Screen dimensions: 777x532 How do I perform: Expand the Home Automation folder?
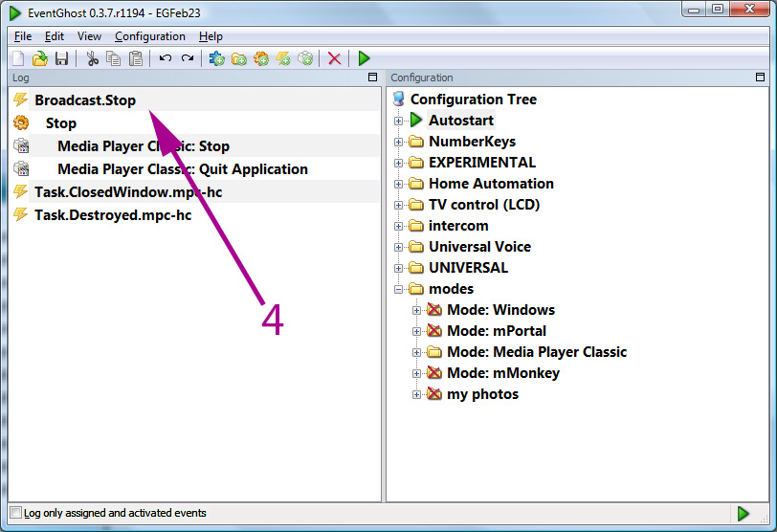point(398,184)
